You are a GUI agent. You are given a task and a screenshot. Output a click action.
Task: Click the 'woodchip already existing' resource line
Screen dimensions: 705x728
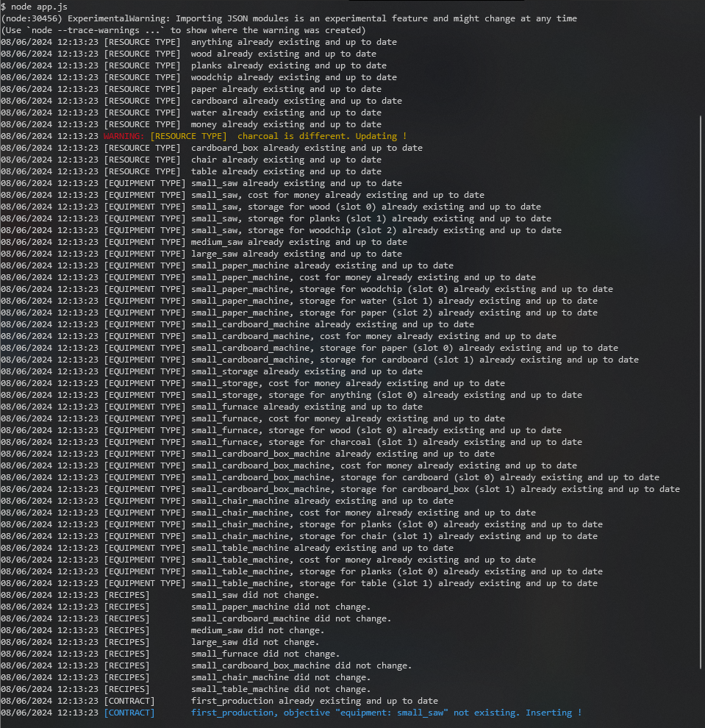(x=198, y=77)
